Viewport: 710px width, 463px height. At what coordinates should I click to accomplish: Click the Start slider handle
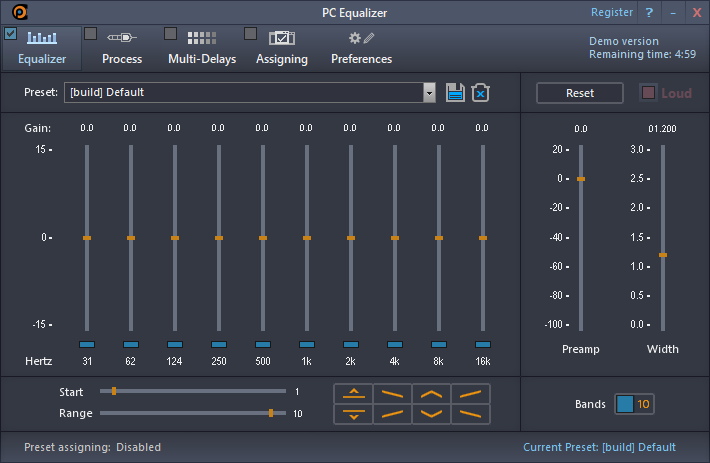pos(114,391)
